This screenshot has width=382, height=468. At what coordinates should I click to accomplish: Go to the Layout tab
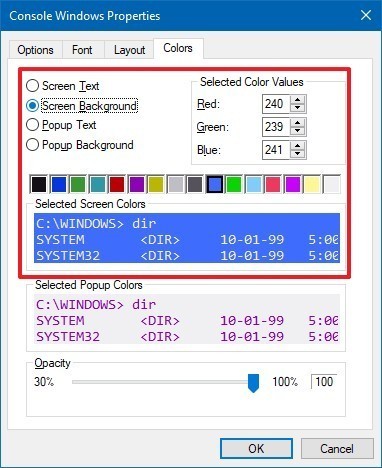point(129,50)
